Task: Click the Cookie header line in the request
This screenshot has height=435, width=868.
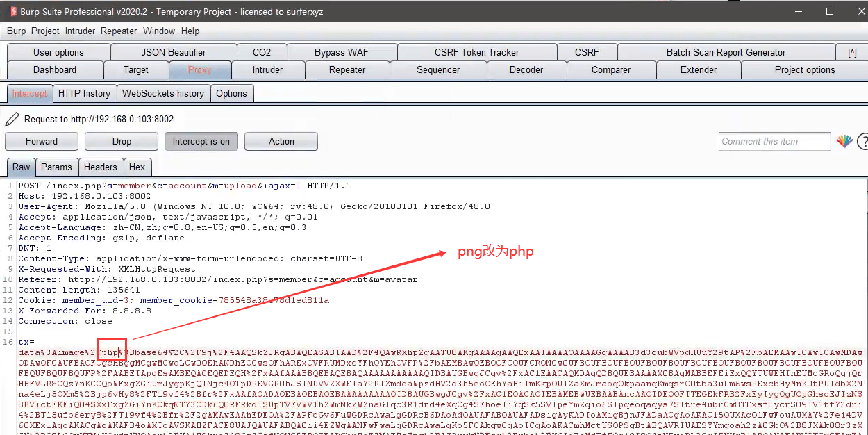Action: tap(174, 300)
